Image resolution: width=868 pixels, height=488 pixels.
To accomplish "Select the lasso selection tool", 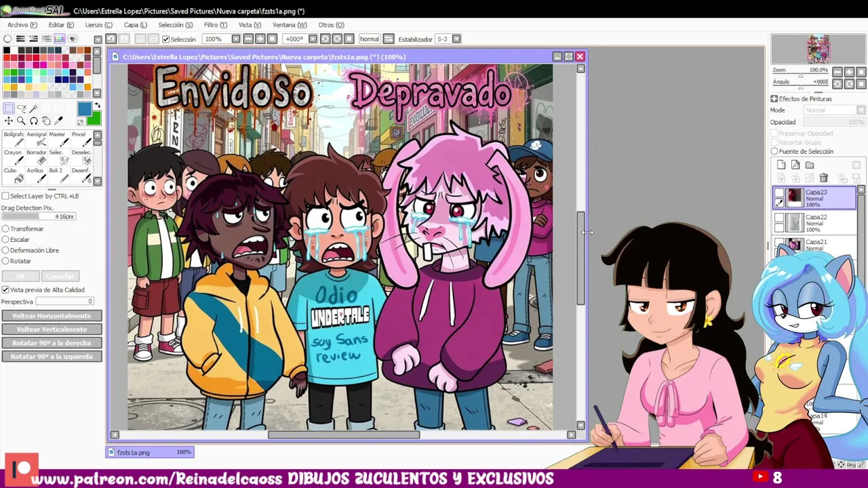I will (x=21, y=108).
